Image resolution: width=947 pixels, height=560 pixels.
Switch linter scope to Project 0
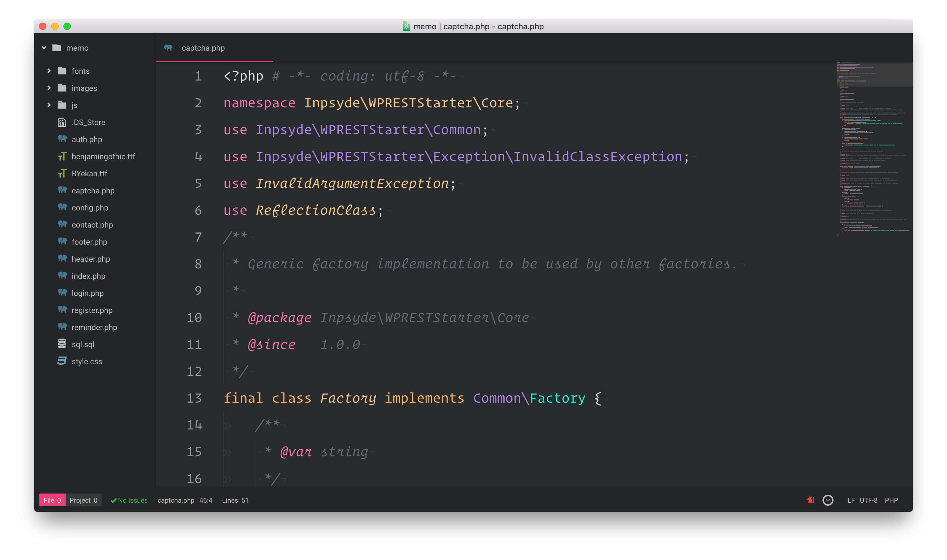(83, 500)
